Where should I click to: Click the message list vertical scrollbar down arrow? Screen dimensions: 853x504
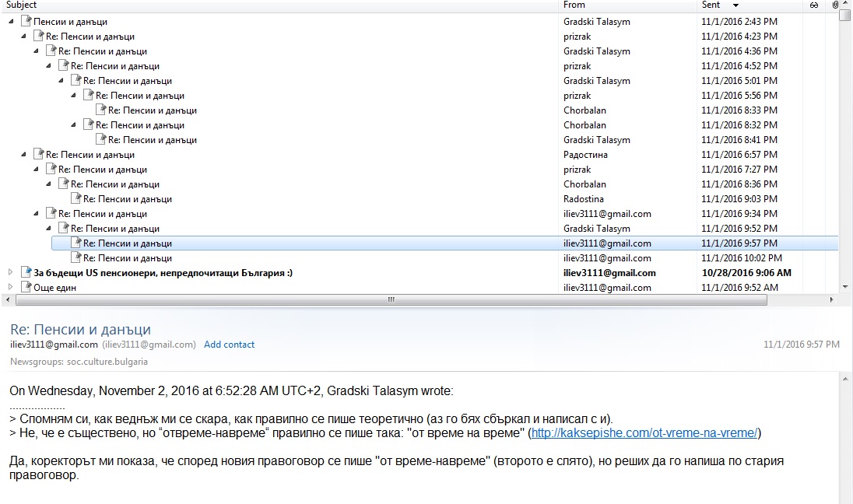point(845,286)
